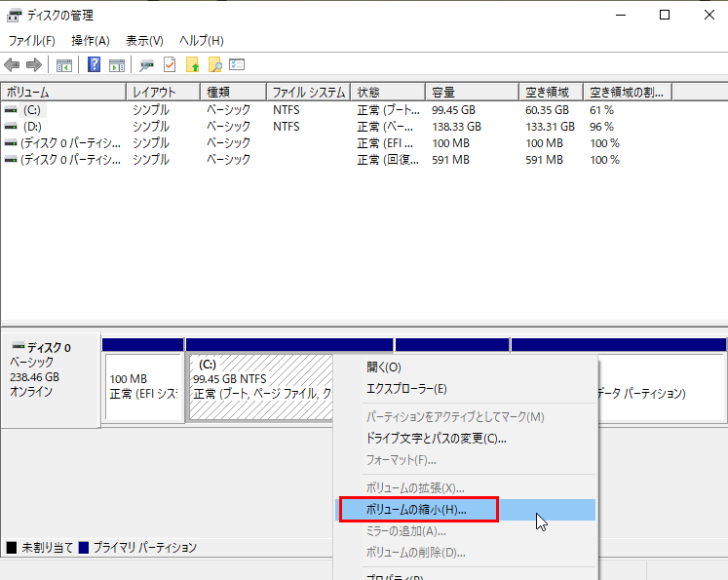728x580 pixels.
Task: Sort by the 状態 column header
Action: (x=388, y=92)
